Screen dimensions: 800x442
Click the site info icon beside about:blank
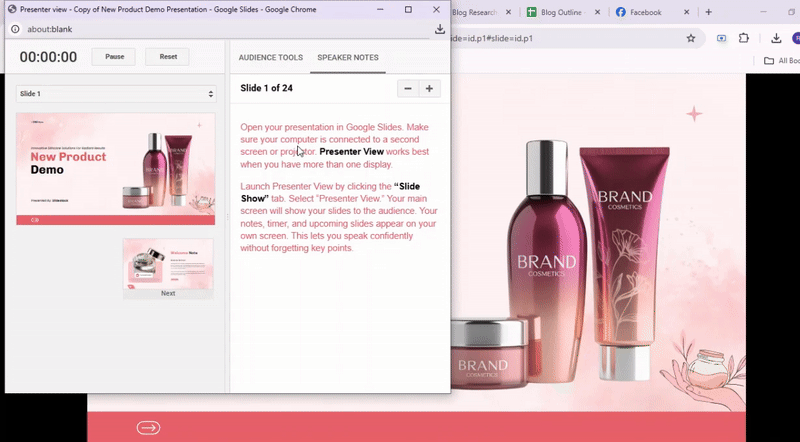[13, 29]
